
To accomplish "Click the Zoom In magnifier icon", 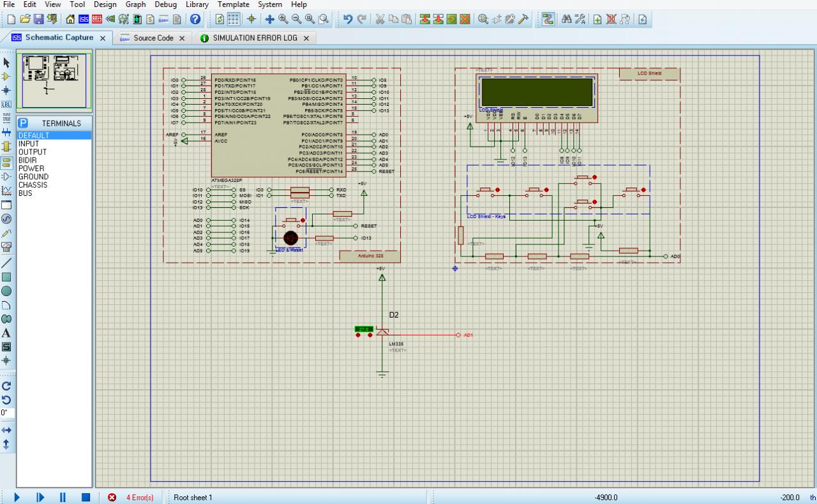I will (283, 19).
